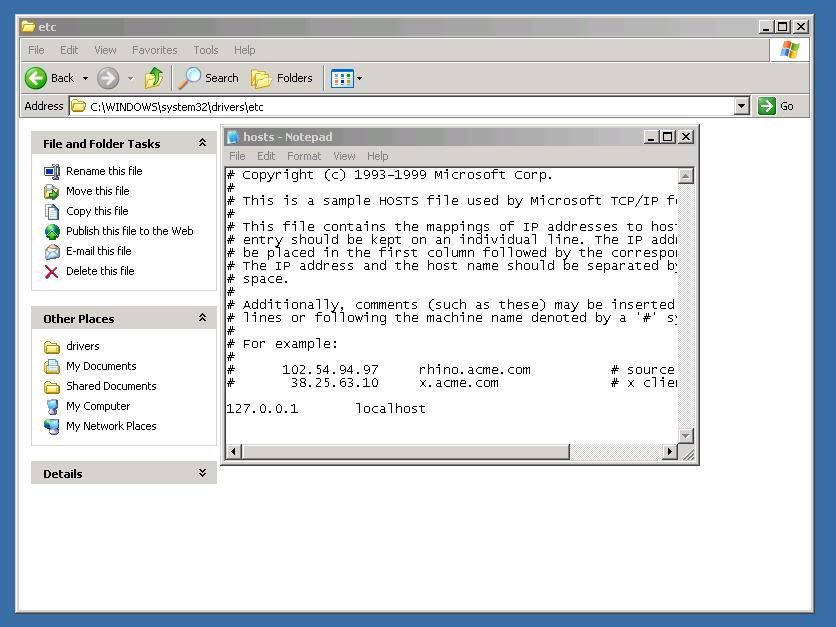The image size is (836, 627).
Task: Open the Edit menu in the etc Explorer window
Action: click(x=69, y=50)
